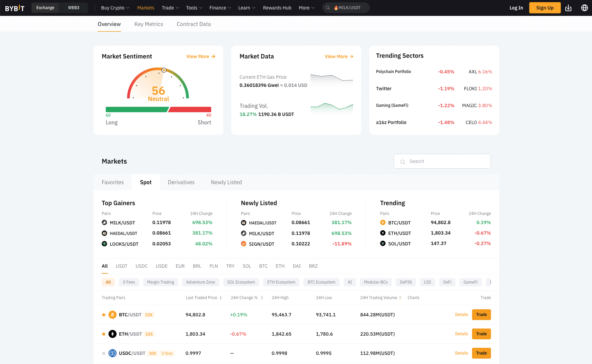Screen dimensions: 592x364
Task: Click the Ethereum icon in ETH/USDT row
Action: click(113, 334)
